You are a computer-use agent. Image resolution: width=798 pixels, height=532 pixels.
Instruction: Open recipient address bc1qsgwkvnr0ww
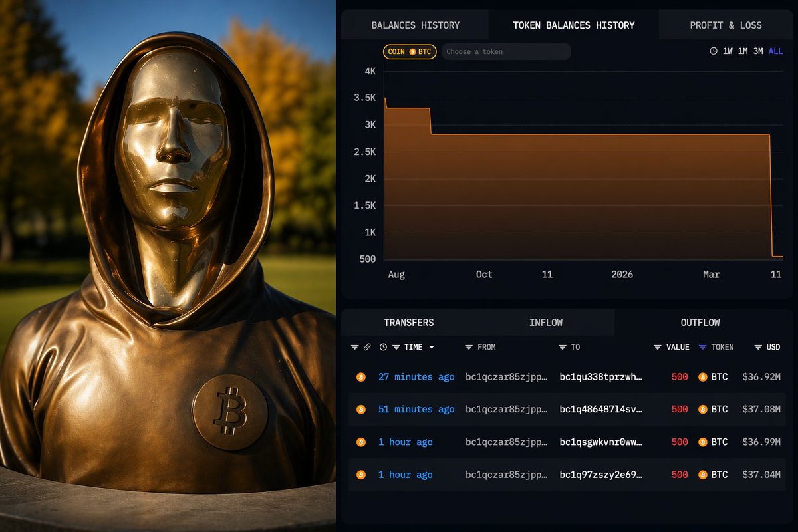[601, 442]
